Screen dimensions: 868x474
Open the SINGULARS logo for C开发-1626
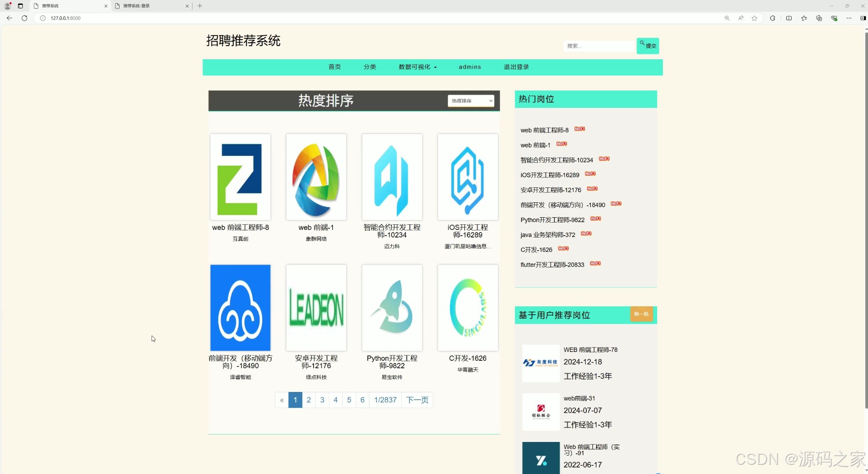(468, 308)
